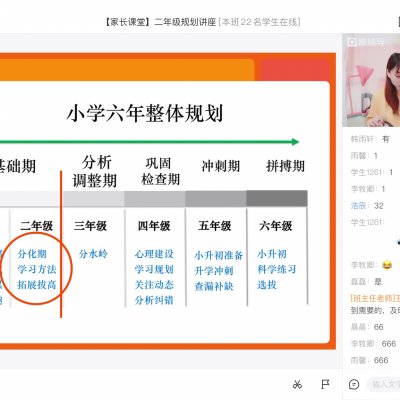Click the flag icon in bottom bar
The height and width of the screenshot is (400, 400).
[325, 384]
